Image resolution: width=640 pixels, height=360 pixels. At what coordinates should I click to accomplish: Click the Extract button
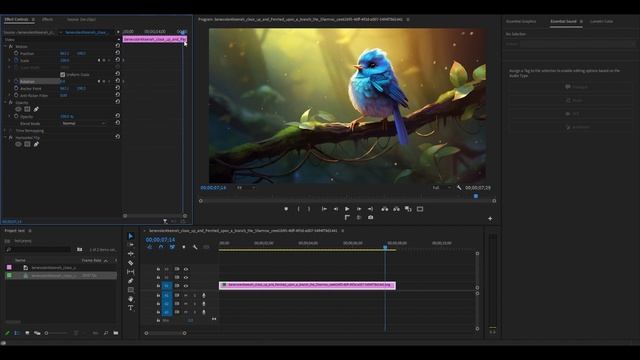pyautogui.click(x=396, y=209)
